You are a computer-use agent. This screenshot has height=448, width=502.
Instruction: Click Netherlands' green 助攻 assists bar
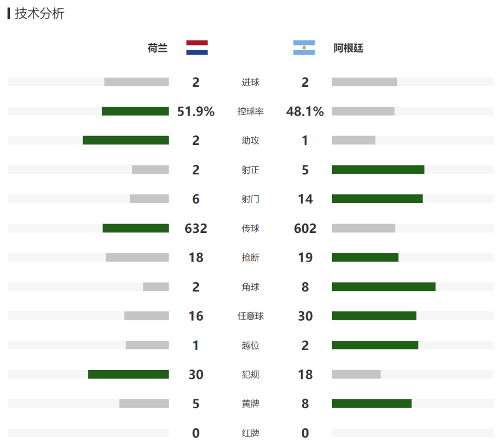click(x=126, y=140)
